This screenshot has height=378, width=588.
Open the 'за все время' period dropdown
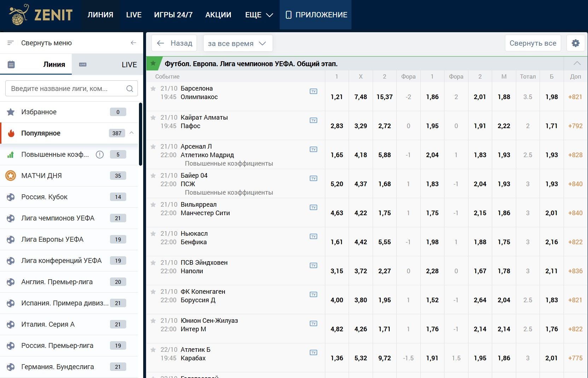pyautogui.click(x=238, y=43)
